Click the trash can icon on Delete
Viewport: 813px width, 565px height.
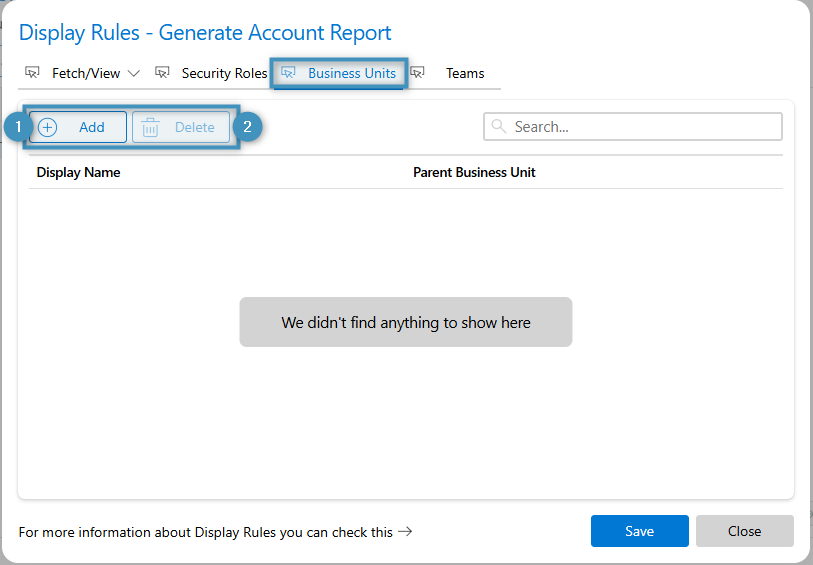150,127
